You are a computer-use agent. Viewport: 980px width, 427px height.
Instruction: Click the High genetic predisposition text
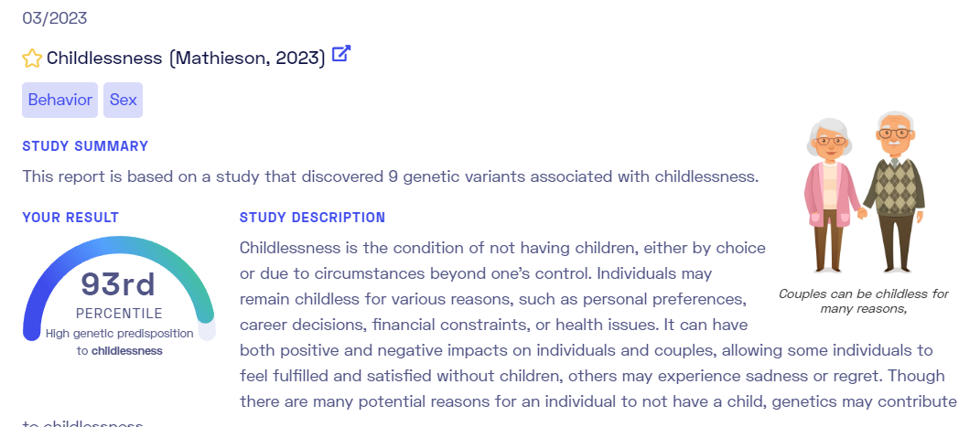point(119,334)
